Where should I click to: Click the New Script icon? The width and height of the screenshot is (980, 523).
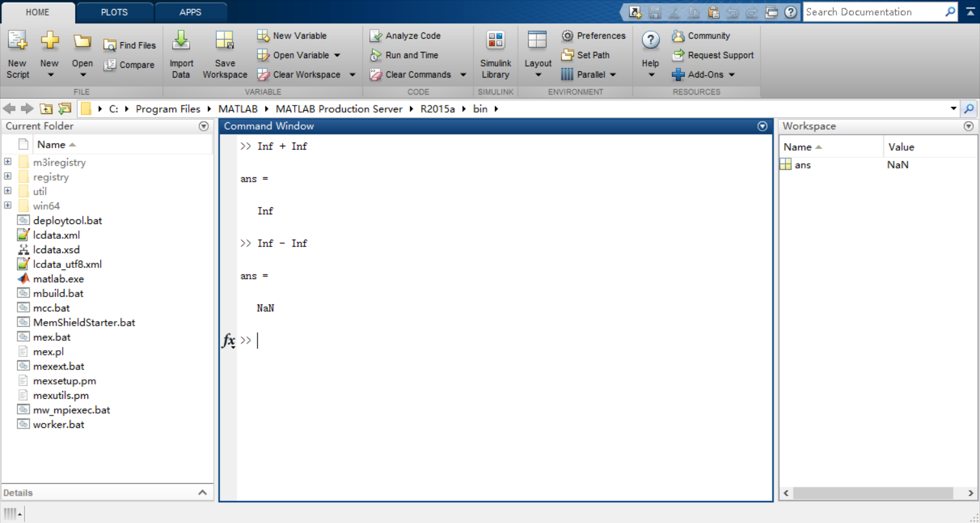(x=17, y=41)
